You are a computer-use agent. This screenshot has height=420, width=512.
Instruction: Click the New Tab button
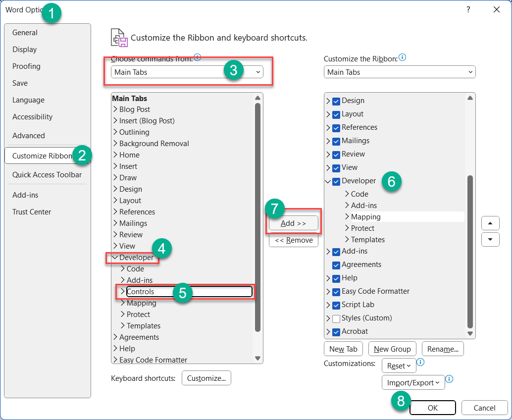pos(343,349)
